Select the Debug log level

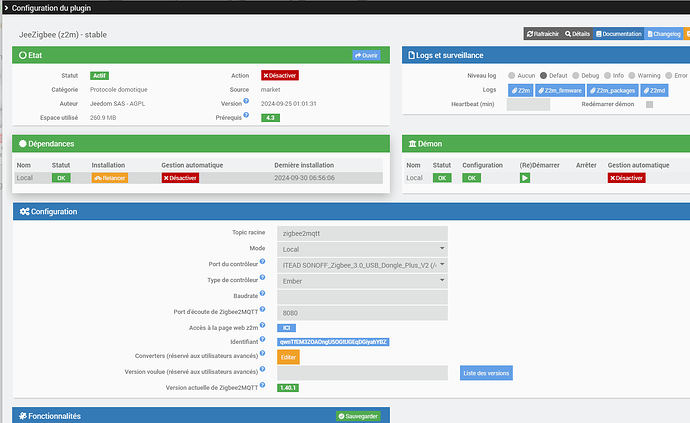[576, 76]
